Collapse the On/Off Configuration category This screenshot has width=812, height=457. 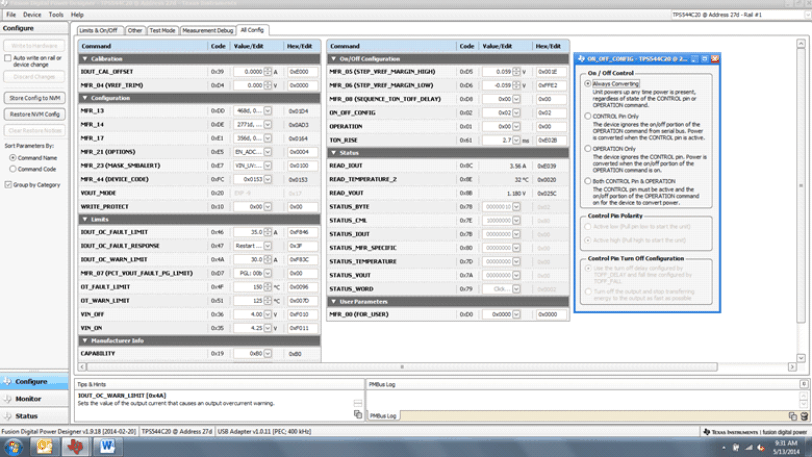pos(334,59)
